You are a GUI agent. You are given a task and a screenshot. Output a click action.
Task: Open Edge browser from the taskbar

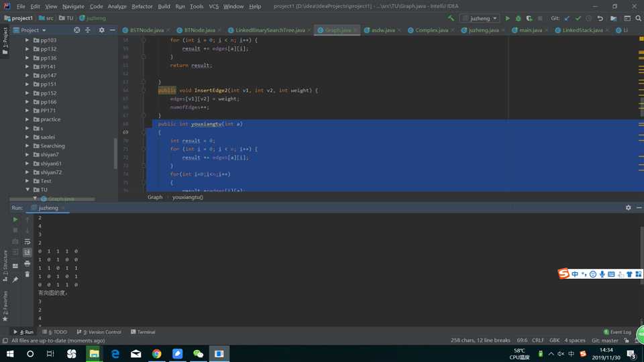point(115,354)
